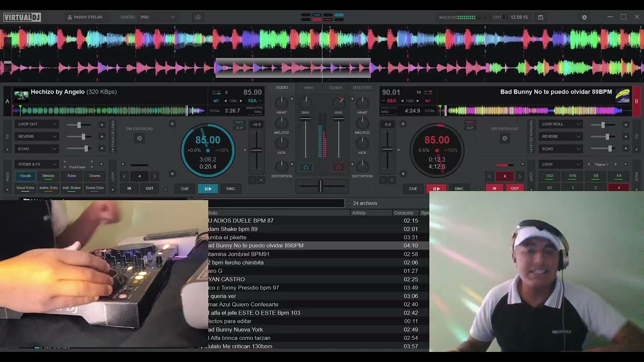Eject the track from deck B

pyautogui.click(x=403, y=124)
